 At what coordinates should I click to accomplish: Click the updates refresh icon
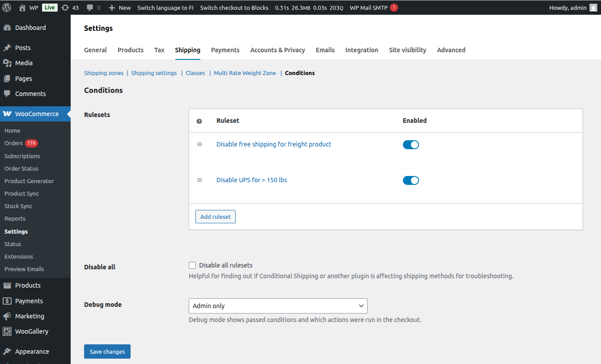pyautogui.click(x=65, y=8)
